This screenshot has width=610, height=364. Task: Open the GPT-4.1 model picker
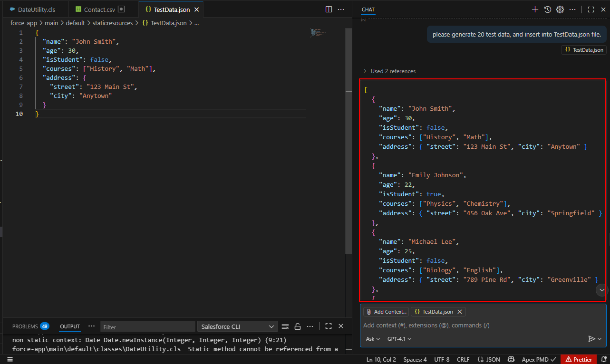tap(399, 339)
